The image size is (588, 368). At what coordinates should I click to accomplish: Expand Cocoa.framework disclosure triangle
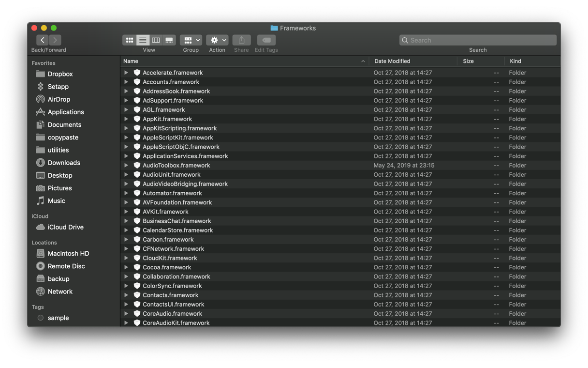coord(126,267)
